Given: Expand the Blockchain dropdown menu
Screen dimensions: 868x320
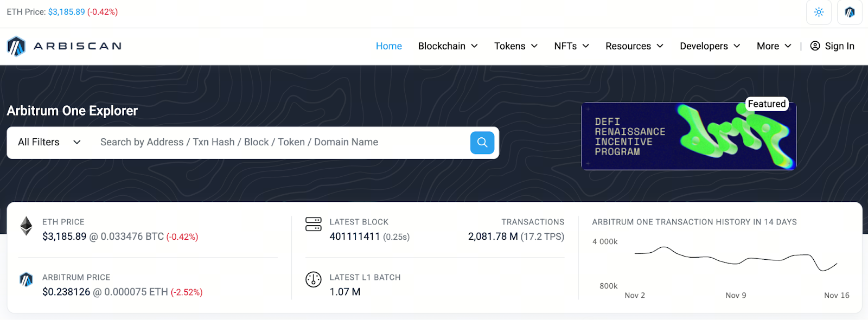Looking at the screenshot, I should (448, 46).
